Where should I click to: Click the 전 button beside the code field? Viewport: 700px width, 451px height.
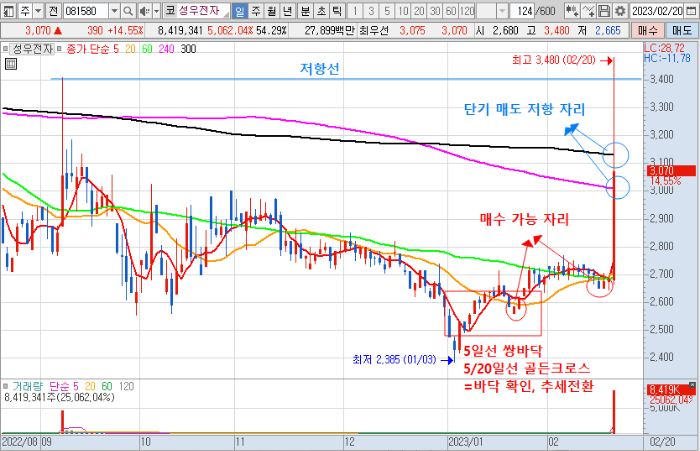pos(53,11)
